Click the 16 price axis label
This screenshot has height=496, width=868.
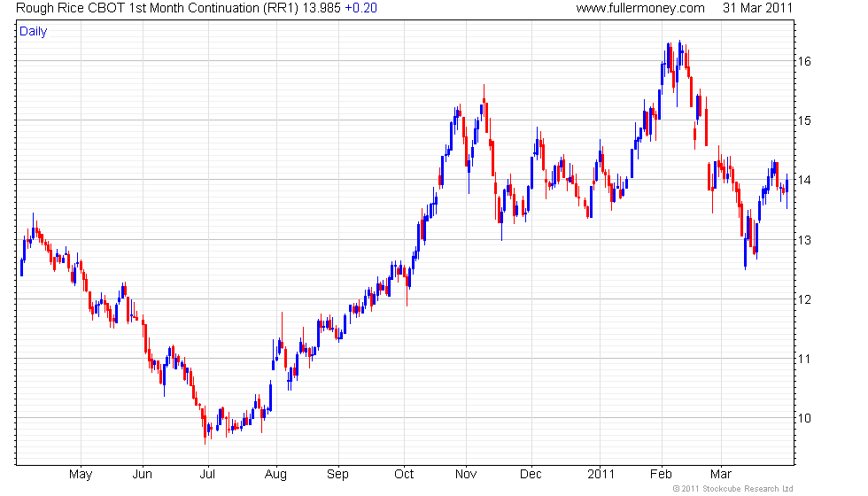[804, 61]
